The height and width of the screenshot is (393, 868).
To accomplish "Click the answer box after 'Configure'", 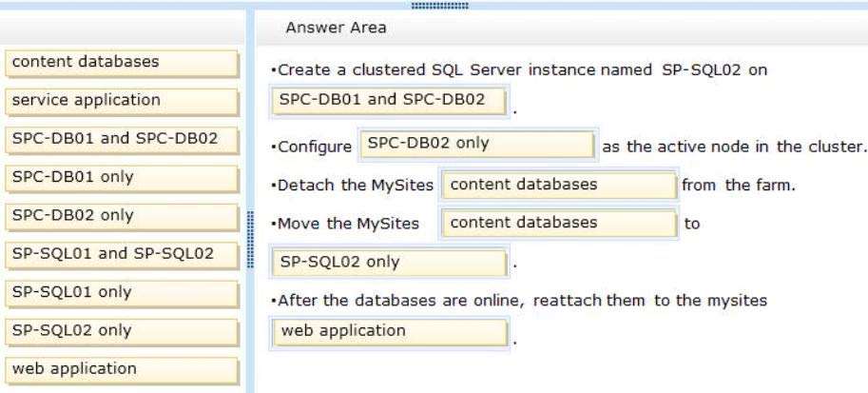I will point(477,146).
